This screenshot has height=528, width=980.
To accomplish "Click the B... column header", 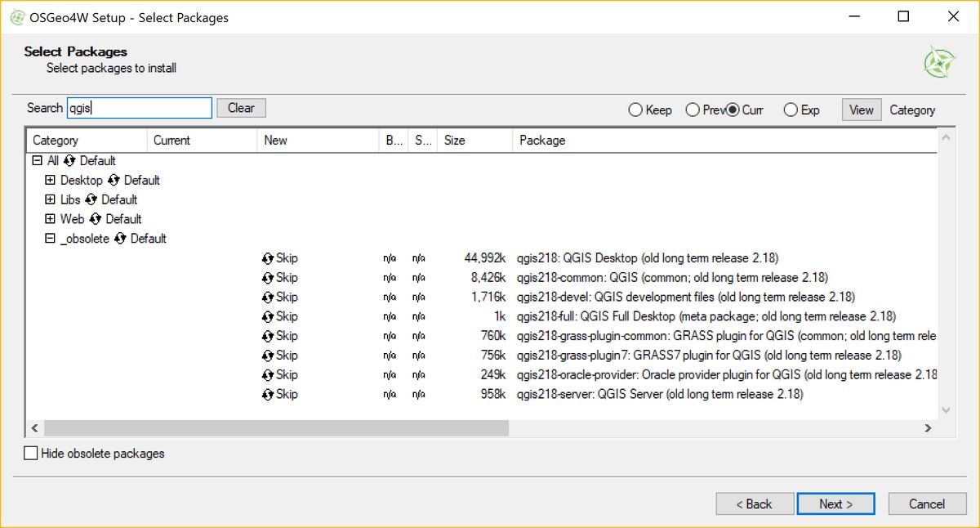I will pos(394,141).
